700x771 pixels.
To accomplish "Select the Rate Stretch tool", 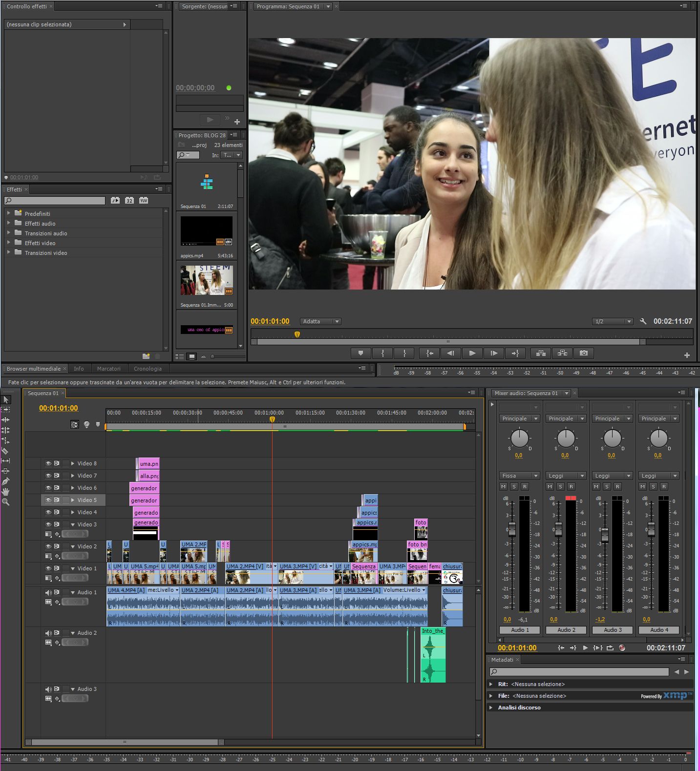I will click(x=6, y=440).
